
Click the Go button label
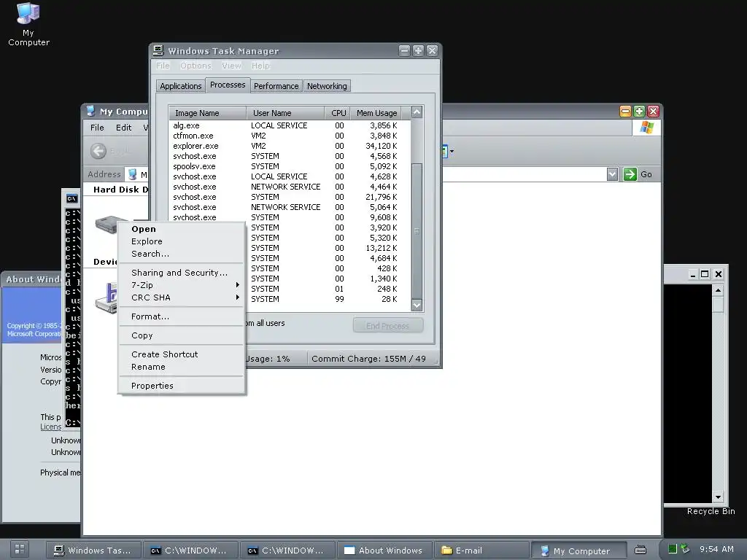click(x=646, y=174)
